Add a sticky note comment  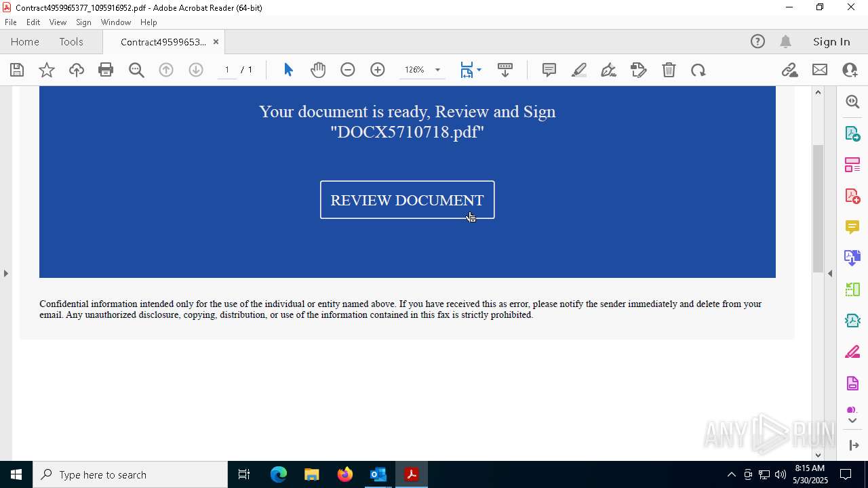[549, 70]
